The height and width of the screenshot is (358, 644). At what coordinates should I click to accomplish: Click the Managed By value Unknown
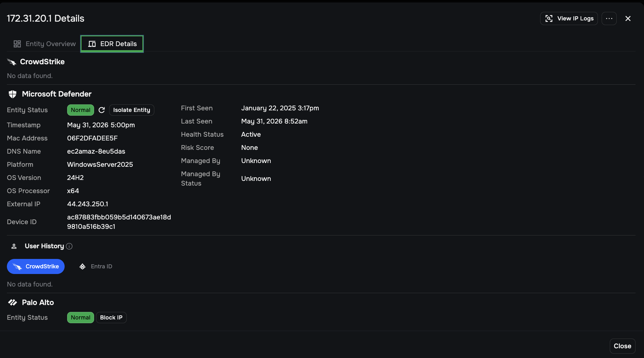[256, 161]
